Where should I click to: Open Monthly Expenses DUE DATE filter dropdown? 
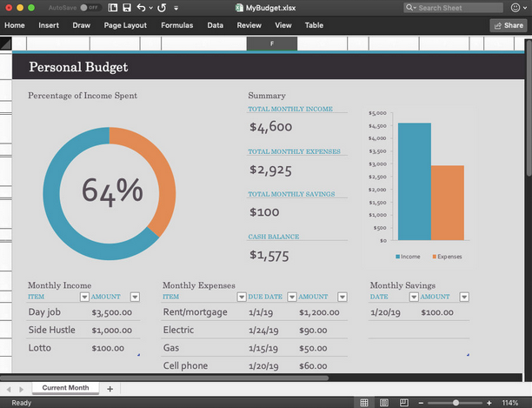(x=292, y=297)
